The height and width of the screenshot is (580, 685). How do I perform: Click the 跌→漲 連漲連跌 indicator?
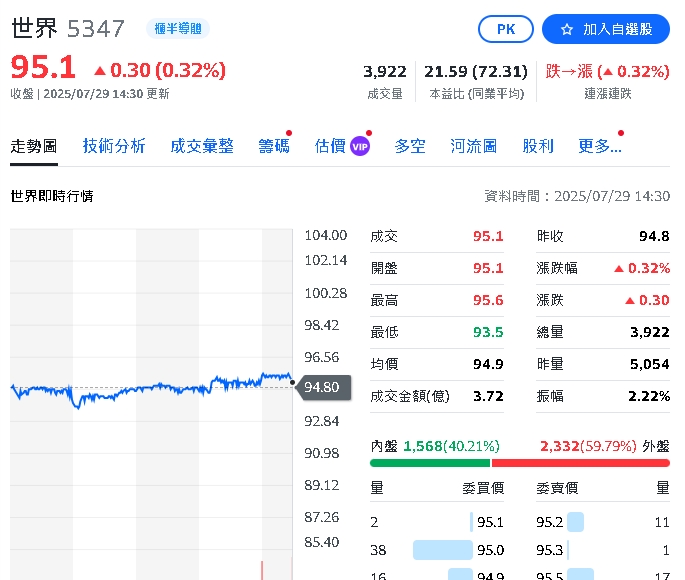pos(607,71)
